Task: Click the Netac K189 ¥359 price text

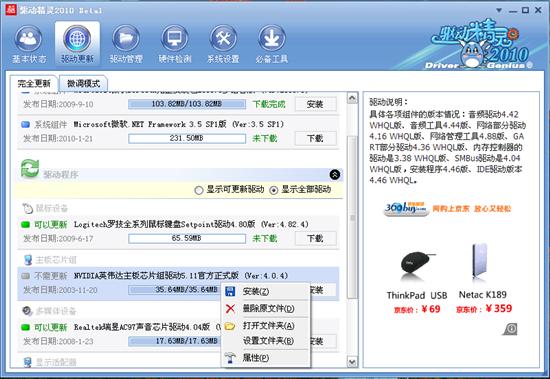Action: click(484, 308)
